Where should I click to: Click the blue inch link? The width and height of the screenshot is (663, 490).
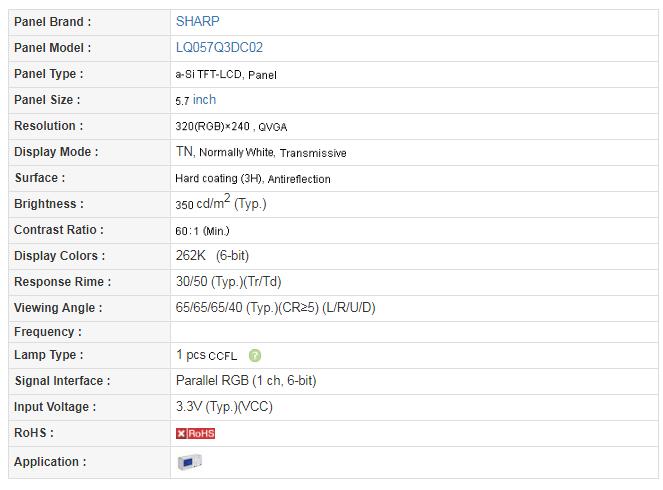click(x=204, y=100)
